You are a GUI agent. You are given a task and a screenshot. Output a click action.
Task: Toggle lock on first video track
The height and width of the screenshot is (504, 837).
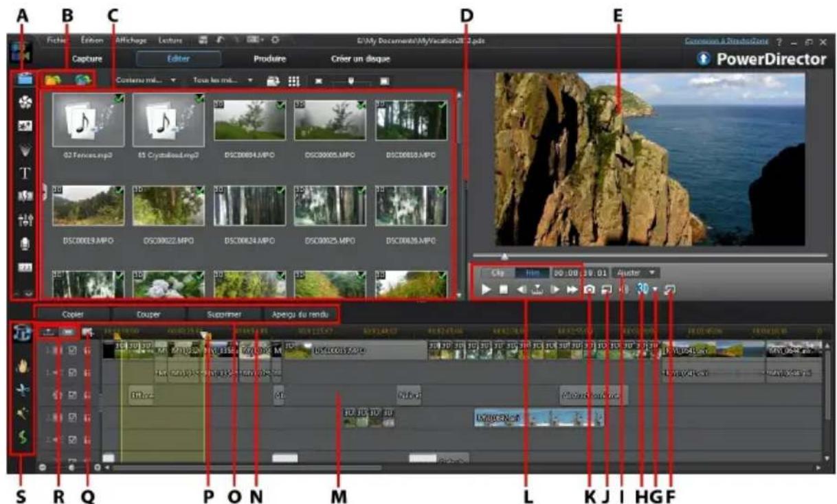click(x=87, y=350)
